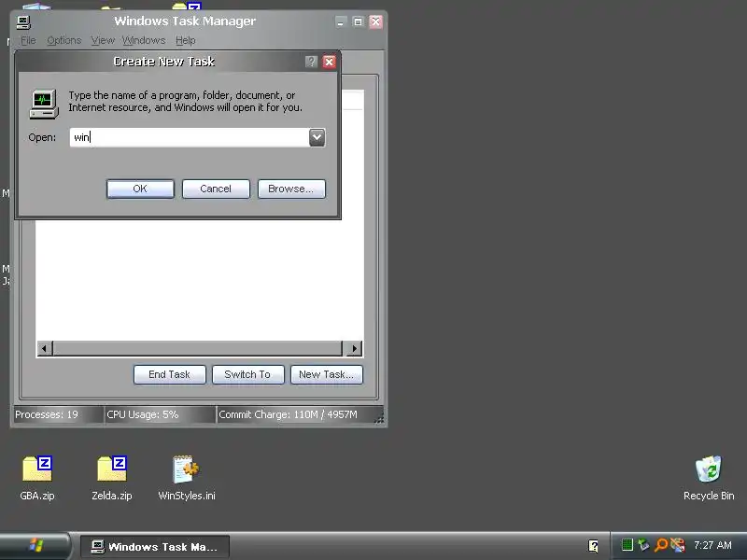Viewport: 747px width, 560px height.
Task: Click the green CPU meter tray icon
Action: [x=627, y=544]
